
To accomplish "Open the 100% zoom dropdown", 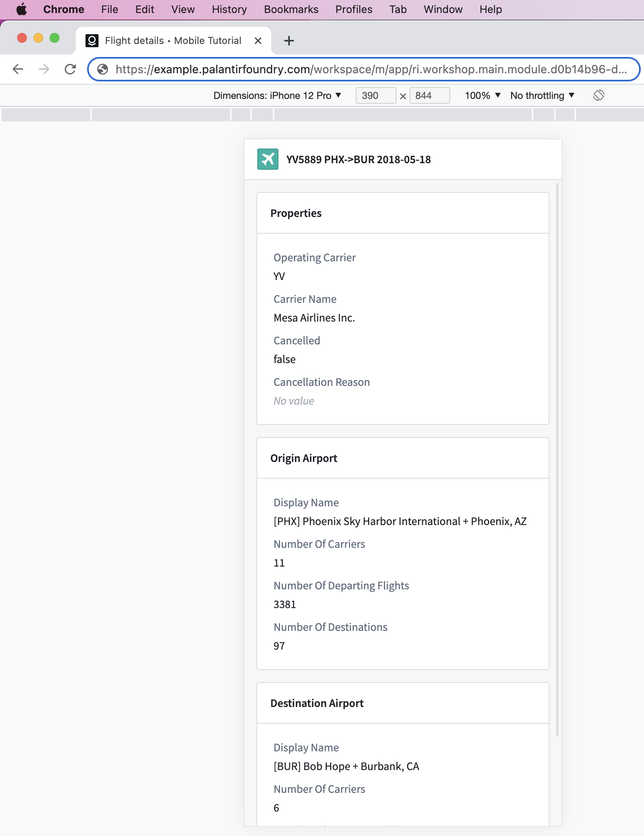I will pyautogui.click(x=482, y=96).
